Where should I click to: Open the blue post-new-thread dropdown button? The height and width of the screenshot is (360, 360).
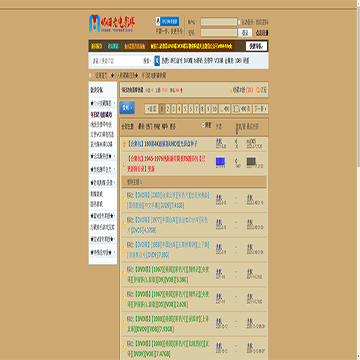coord(127,108)
